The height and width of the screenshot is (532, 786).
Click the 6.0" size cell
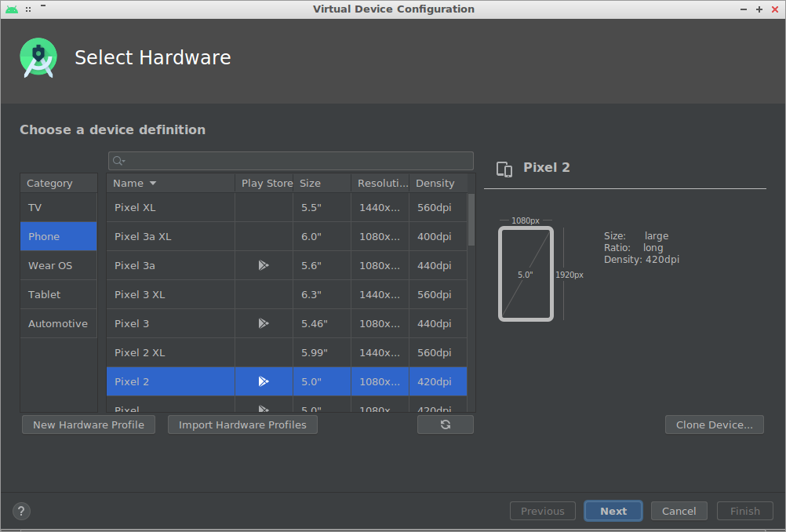[x=322, y=236]
